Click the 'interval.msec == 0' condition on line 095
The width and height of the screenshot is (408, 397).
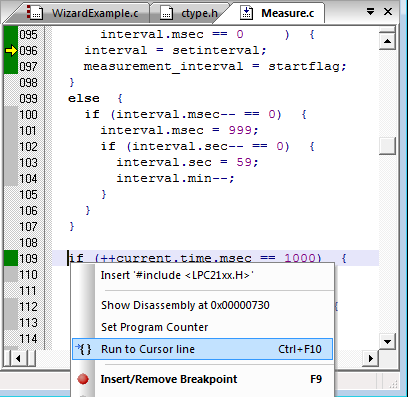(172, 34)
